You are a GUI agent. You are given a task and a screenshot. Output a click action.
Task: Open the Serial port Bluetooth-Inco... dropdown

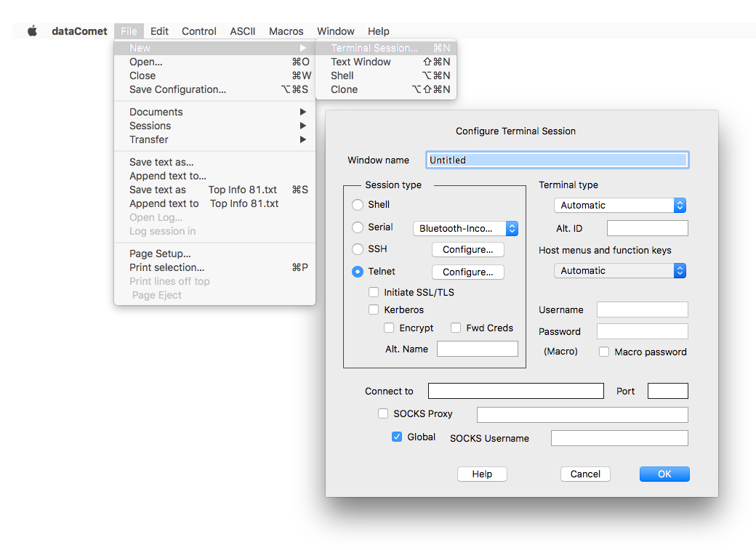click(465, 228)
